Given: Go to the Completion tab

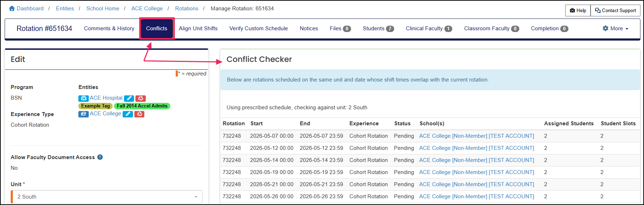Looking at the screenshot, I should coord(550,28).
